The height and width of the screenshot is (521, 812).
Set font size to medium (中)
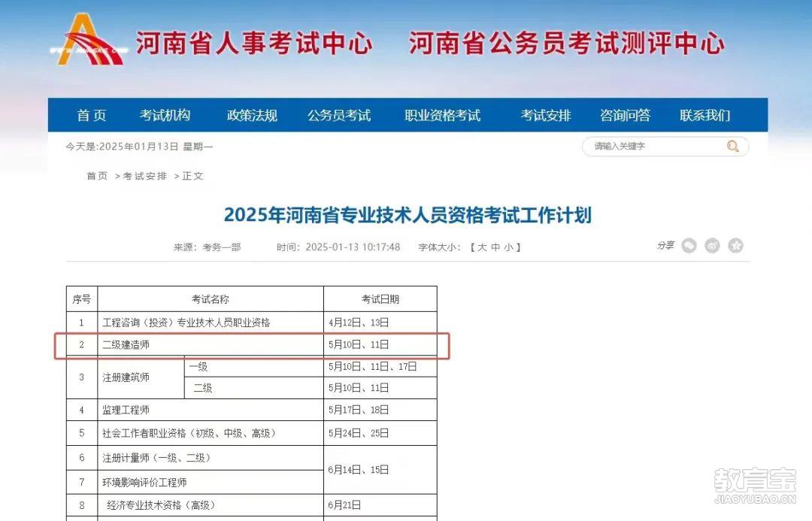[x=495, y=247]
